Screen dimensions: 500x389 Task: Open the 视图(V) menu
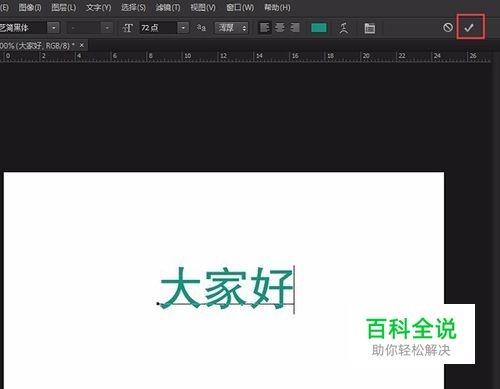[203, 7]
